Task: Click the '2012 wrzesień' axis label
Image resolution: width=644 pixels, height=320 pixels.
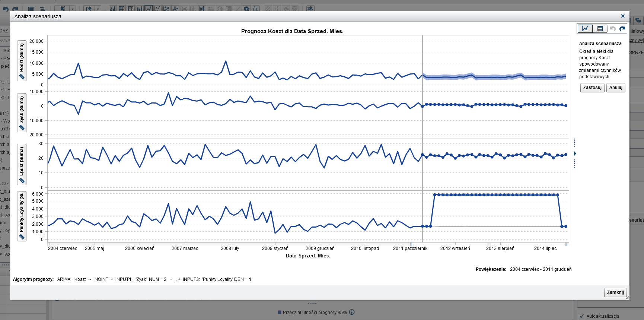Action: coord(455,248)
